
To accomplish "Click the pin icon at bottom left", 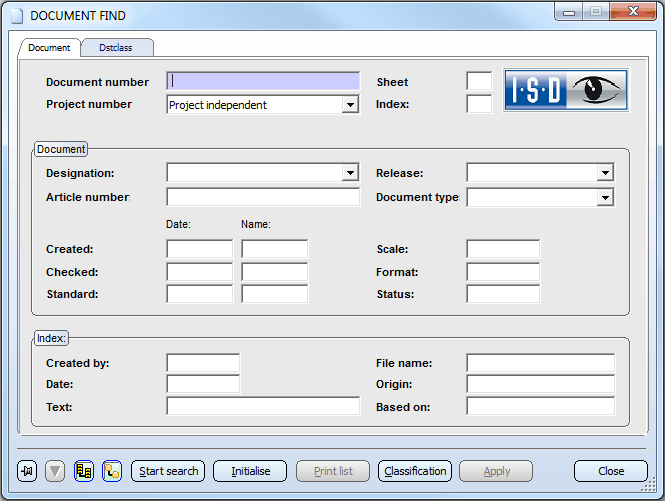I will (x=28, y=471).
